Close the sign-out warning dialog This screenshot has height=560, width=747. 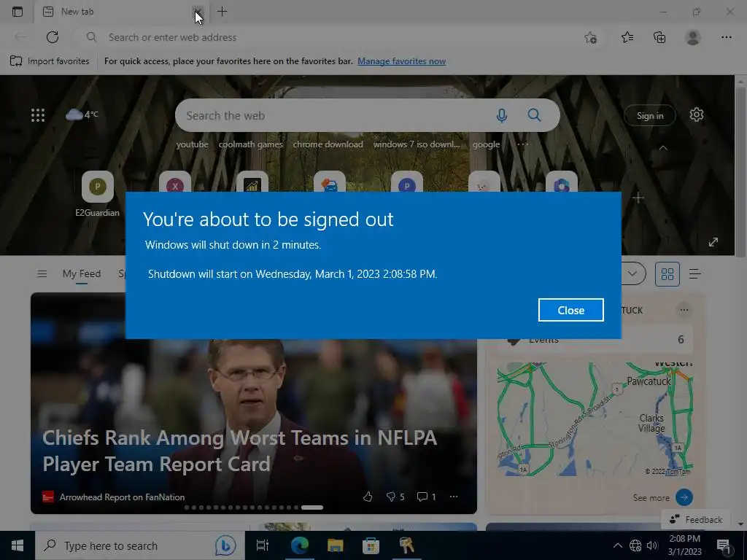coord(570,310)
